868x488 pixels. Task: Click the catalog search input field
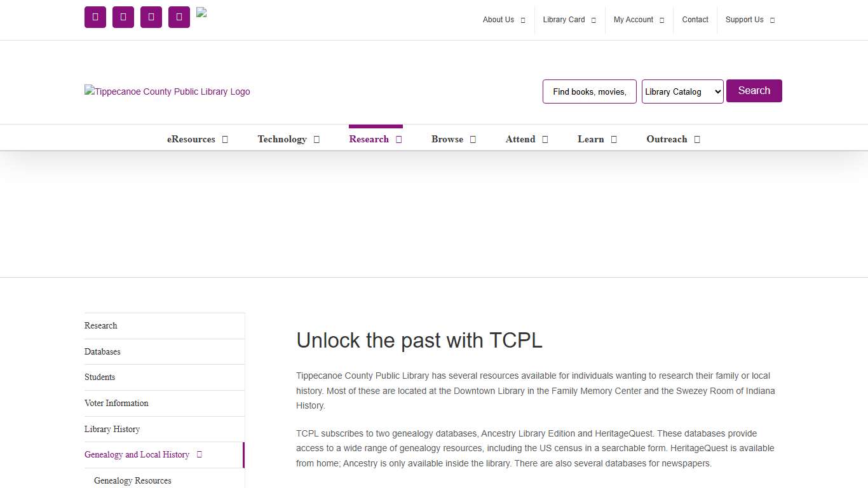(589, 91)
